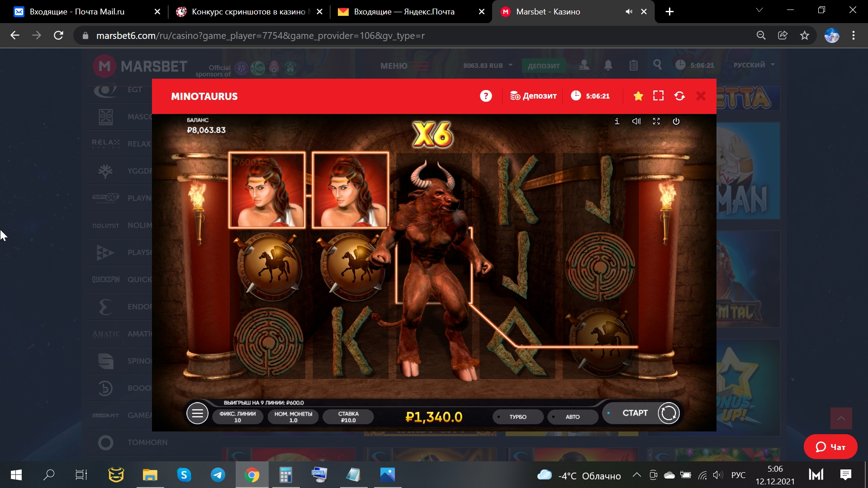Image resolution: width=868 pixels, height=488 pixels.
Task: Reload the game with refresh icon
Action: [x=679, y=96]
